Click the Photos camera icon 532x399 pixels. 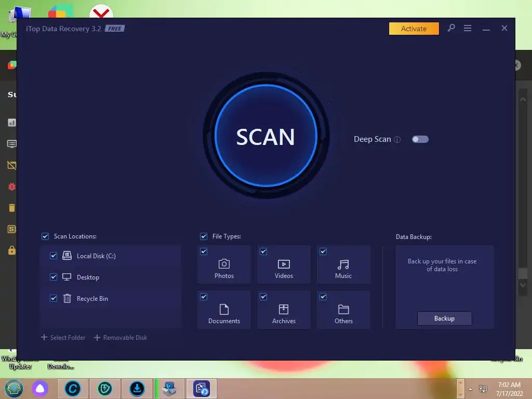(x=224, y=264)
